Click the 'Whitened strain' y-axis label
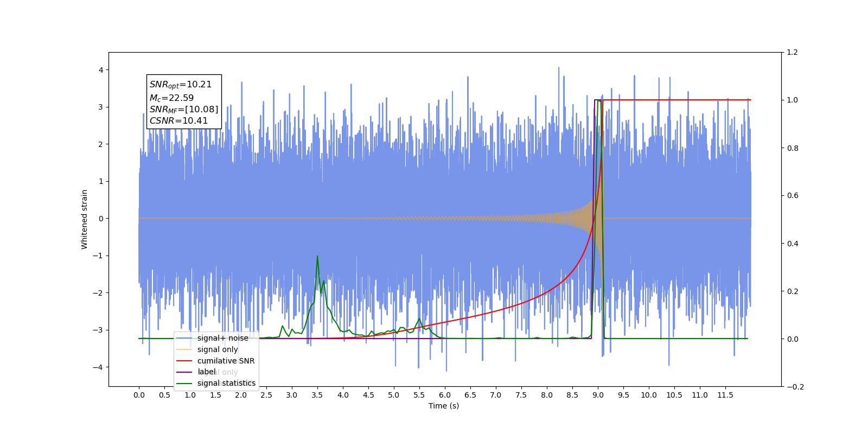The width and height of the screenshot is (868, 434). click(x=84, y=219)
